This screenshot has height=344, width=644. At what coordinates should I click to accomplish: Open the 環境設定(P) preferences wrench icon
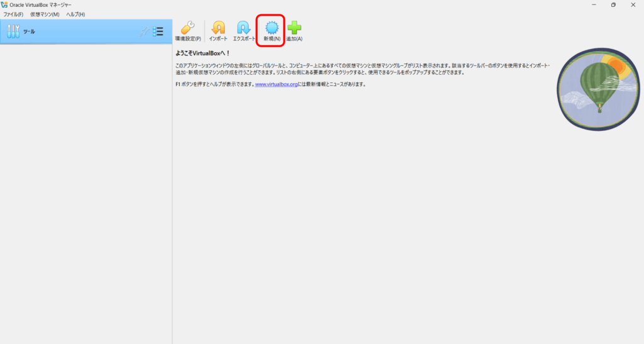(188, 31)
